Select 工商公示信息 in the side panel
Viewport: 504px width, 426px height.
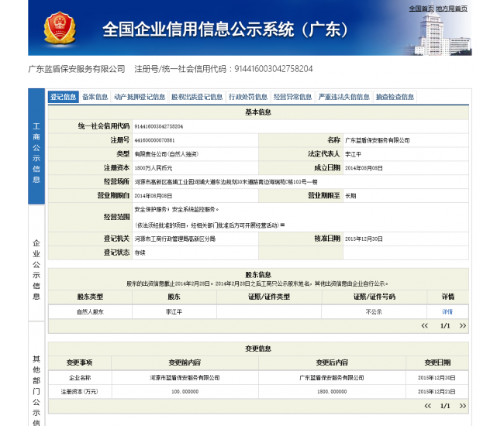36,146
